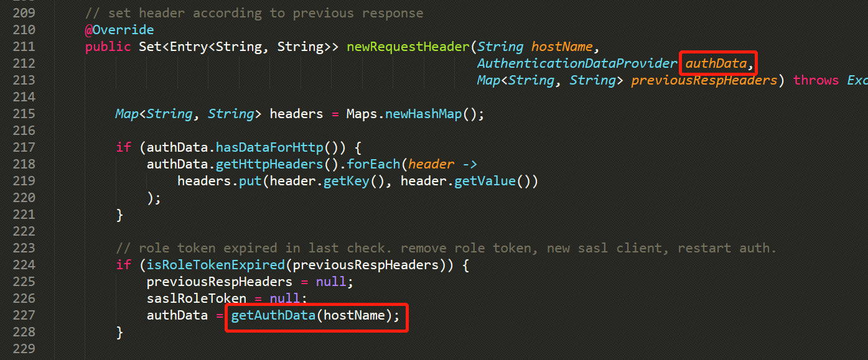868x360 pixels.
Task: Click the throws keyword
Action: click(816, 80)
